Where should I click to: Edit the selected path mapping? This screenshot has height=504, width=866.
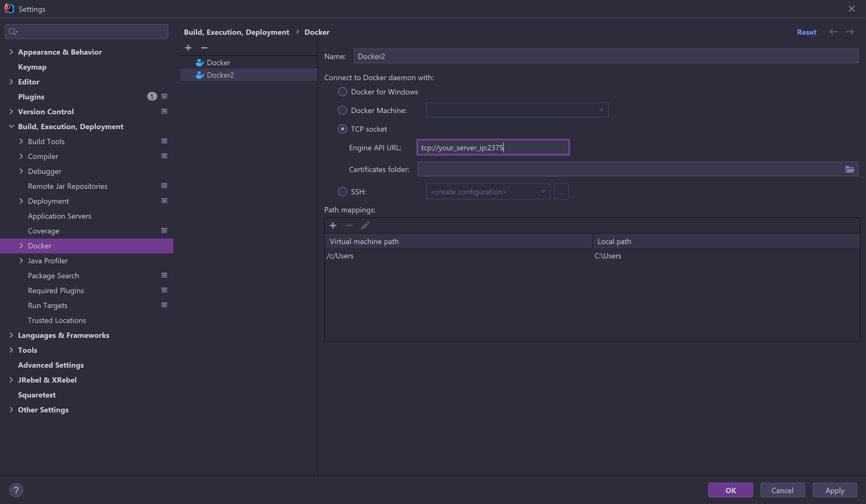point(365,225)
